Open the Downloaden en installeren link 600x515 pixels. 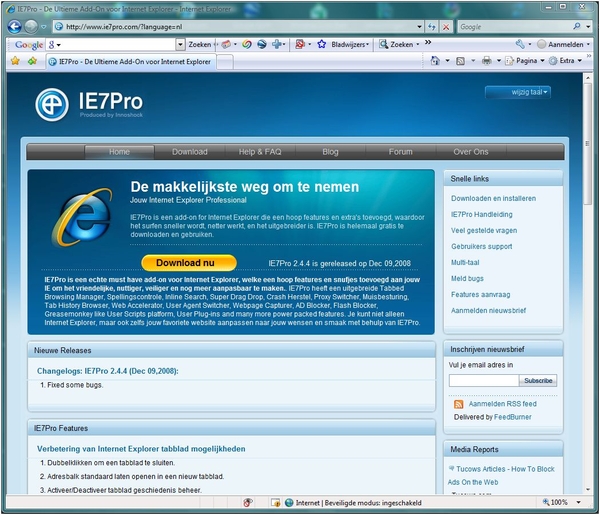[493, 199]
